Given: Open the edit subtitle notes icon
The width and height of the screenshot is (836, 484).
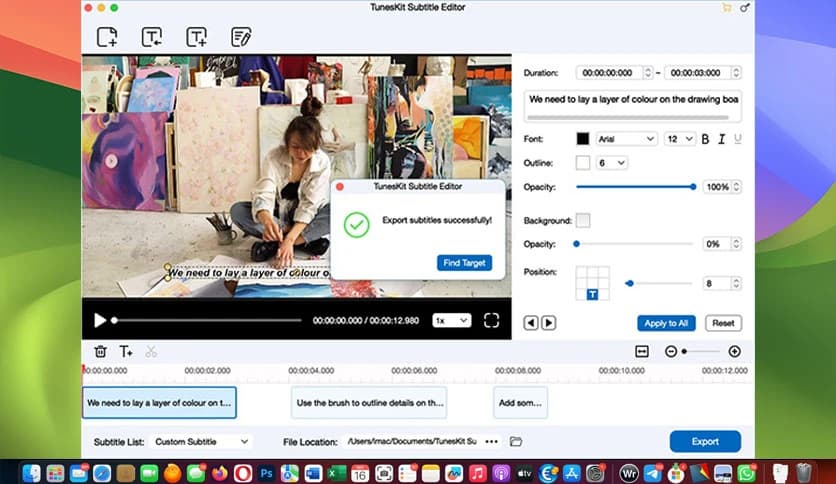Looking at the screenshot, I should pos(241,37).
